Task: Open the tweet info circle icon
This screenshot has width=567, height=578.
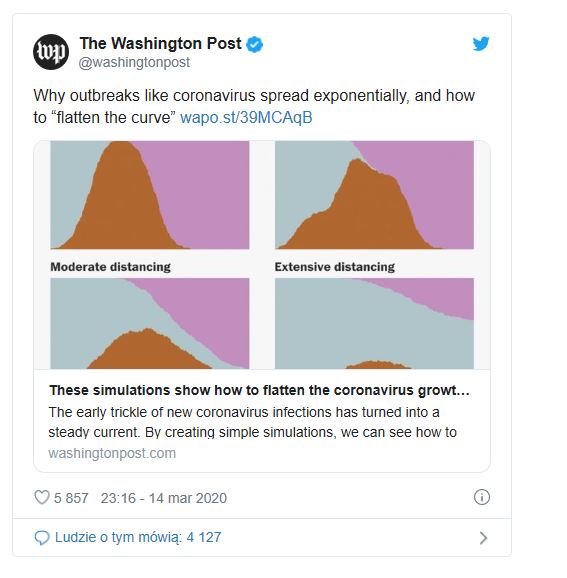Action: pos(481,497)
